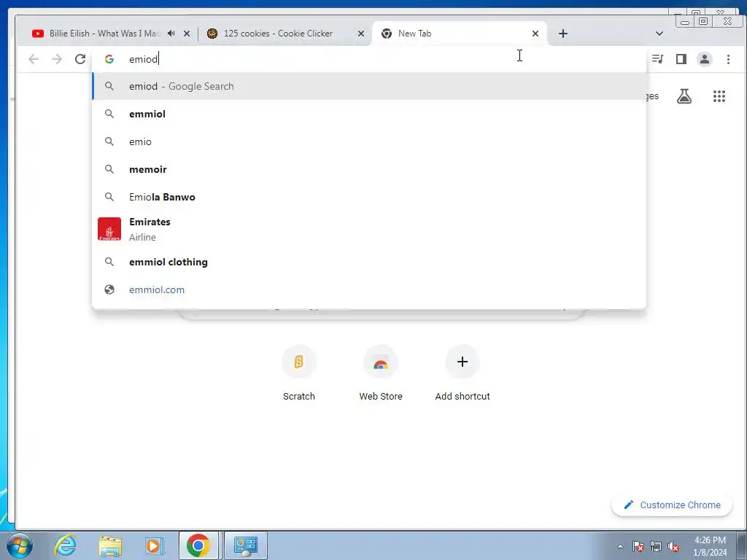Screen dimensions: 747x560
Task: Open the Chrome side panel icon
Action: point(681,59)
